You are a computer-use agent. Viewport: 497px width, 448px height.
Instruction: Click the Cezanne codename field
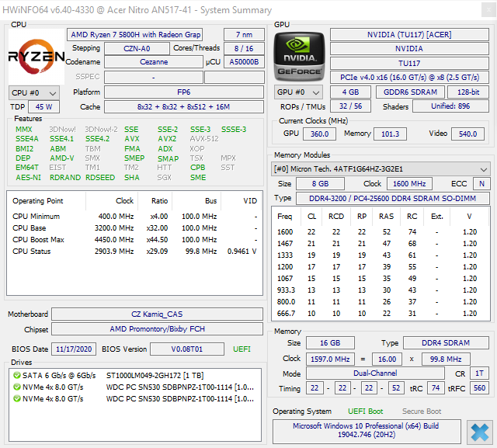154,62
